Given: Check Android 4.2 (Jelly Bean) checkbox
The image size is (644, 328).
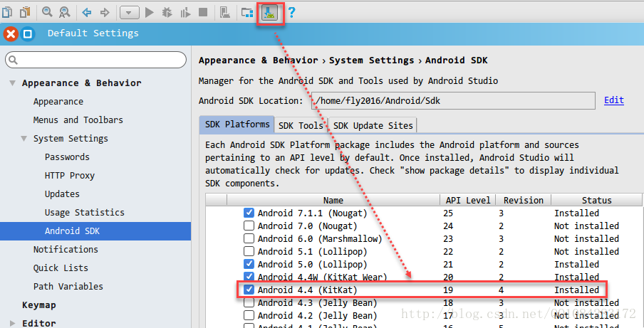Looking at the screenshot, I should click(249, 315).
